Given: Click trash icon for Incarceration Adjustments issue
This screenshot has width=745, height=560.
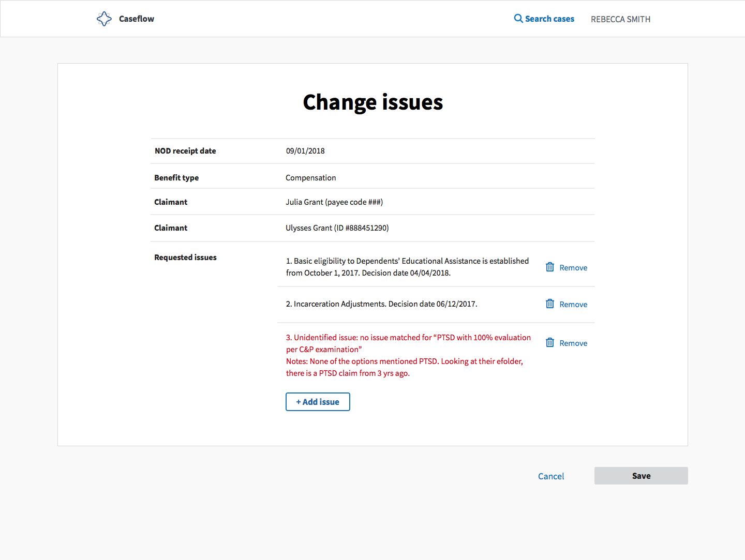Looking at the screenshot, I should click(550, 304).
